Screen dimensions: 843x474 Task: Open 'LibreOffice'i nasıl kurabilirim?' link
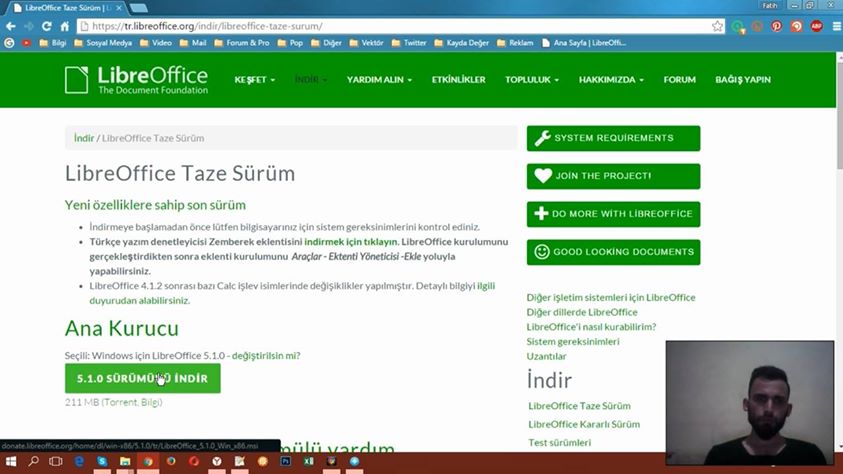pos(591,327)
